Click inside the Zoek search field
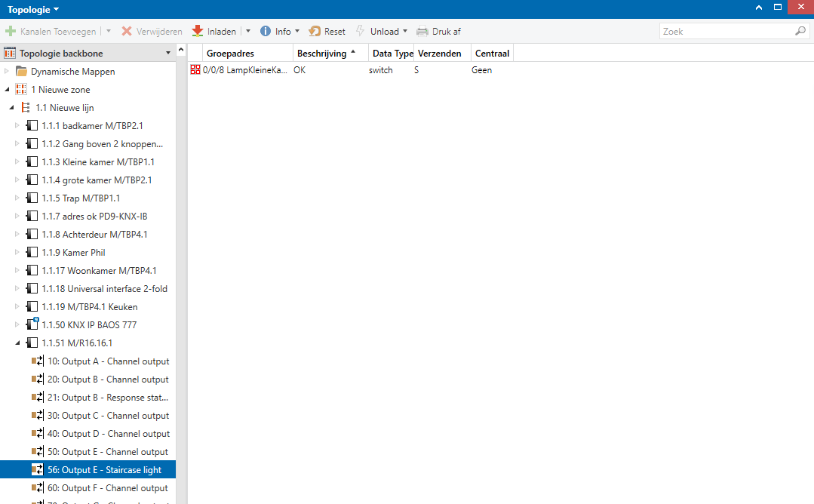 pos(724,32)
